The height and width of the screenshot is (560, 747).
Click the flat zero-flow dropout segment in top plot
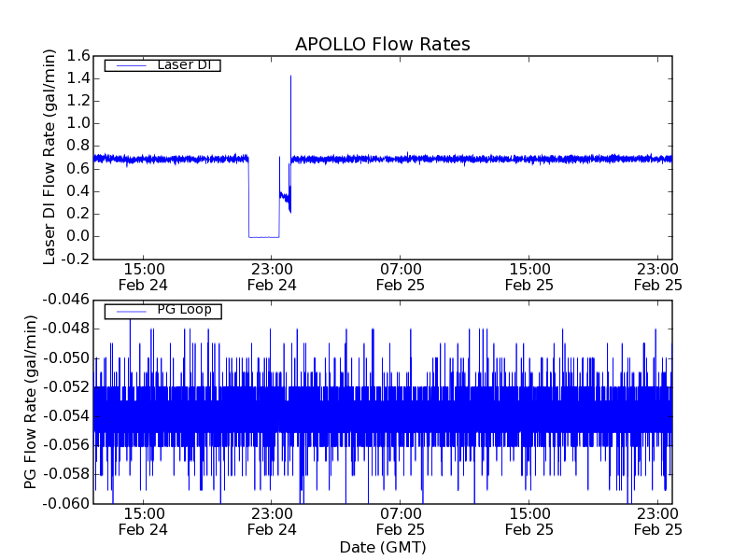click(263, 236)
